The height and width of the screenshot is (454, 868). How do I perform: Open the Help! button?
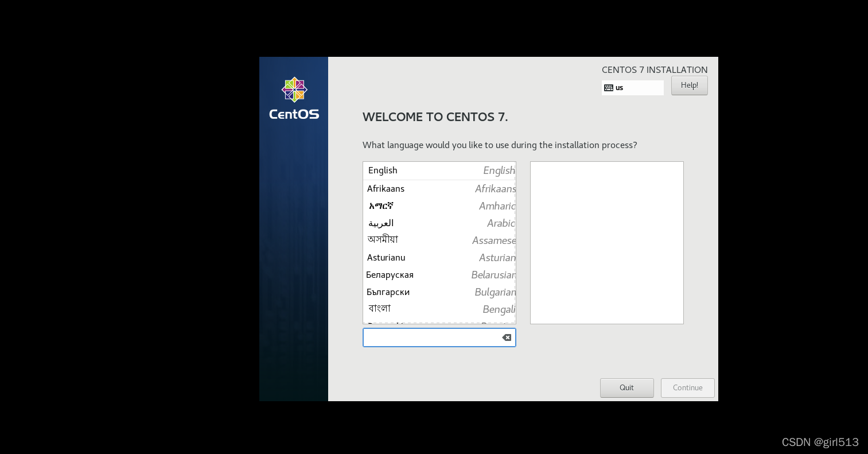689,86
